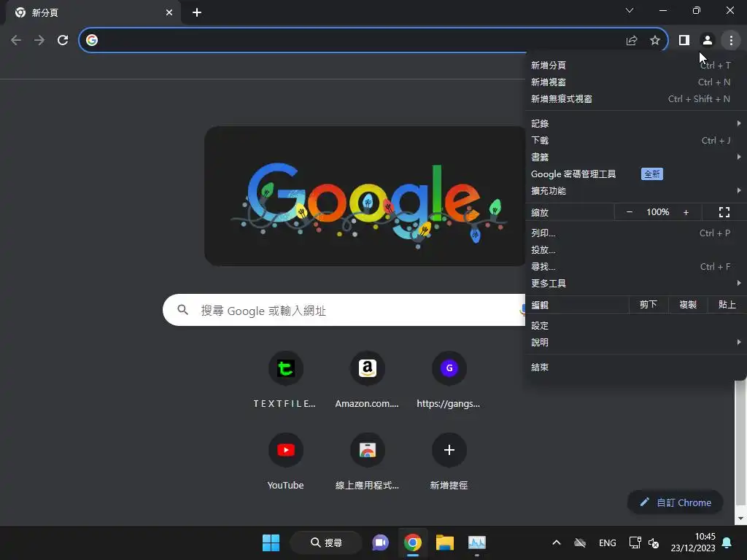This screenshot has height=560, width=747.
Task: Click the three-dot Chrome menu icon
Action: 731,41
